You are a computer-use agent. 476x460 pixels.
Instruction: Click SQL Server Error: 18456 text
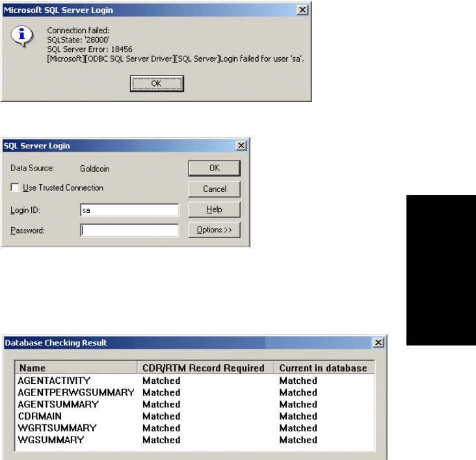90,49
